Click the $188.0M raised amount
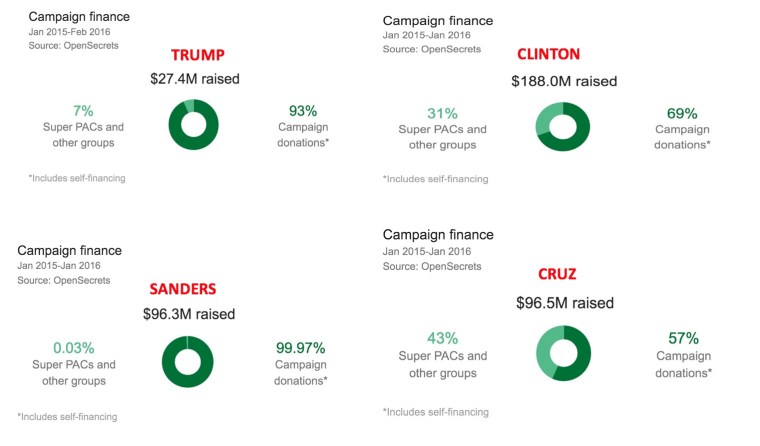This screenshot has width=760, height=446. point(564,81)
